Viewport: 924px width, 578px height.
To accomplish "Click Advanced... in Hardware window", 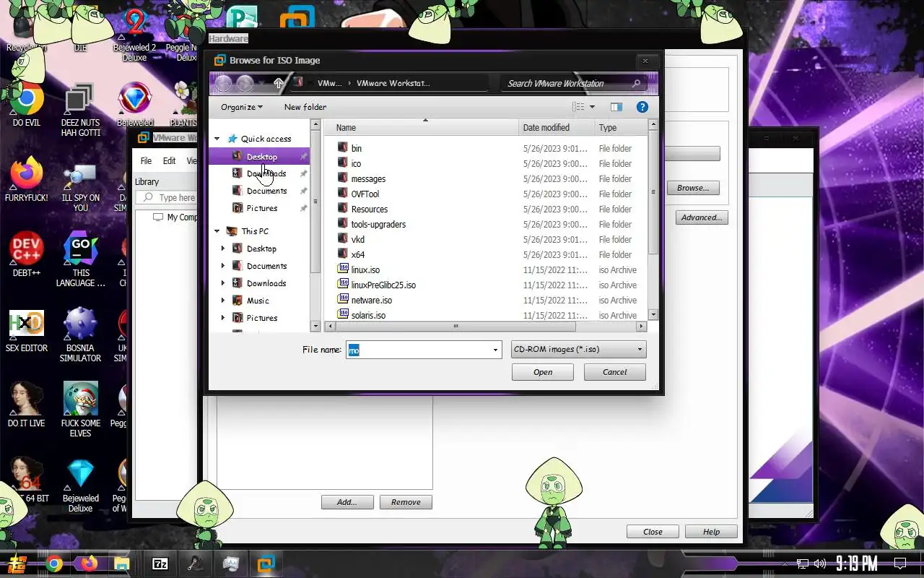I will [702, 217].
